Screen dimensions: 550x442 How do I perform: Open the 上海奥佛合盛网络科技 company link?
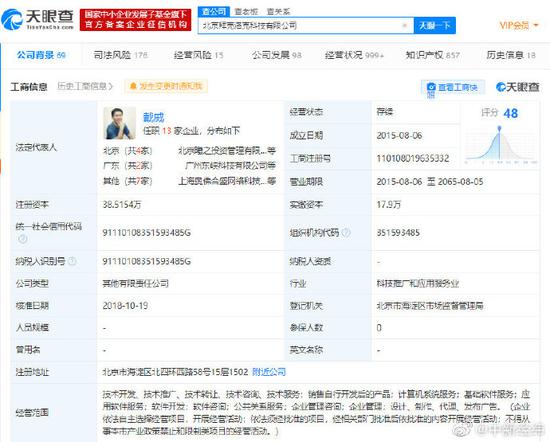pyautogui.click(x=227, y=181)
